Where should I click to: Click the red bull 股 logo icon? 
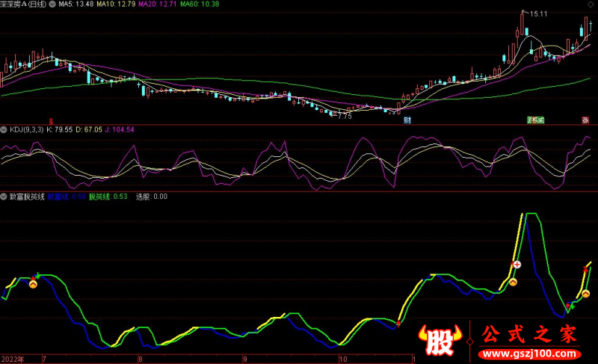point(442,342)
